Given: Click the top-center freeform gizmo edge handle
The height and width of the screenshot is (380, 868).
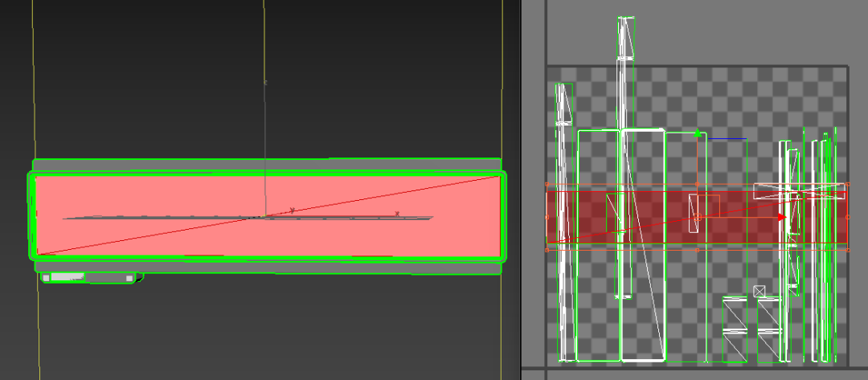Looking at the screenshot, I should (698, 184).
